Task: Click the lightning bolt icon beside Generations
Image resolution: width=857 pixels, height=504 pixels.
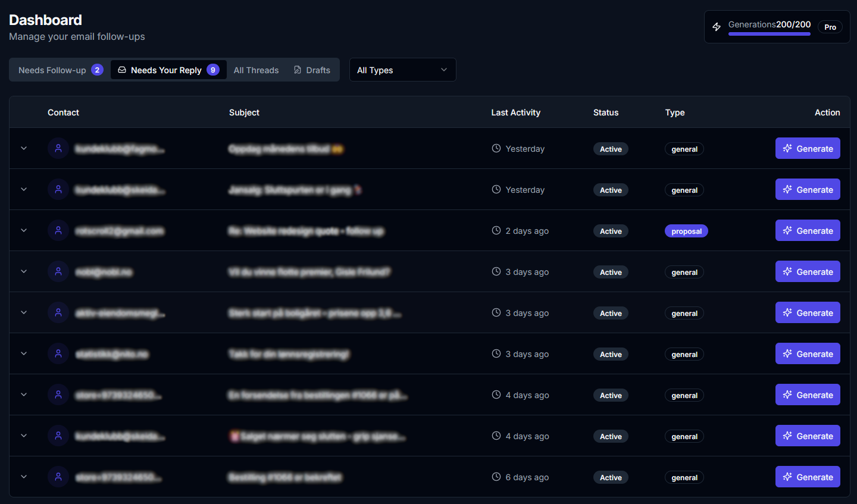Action: tap(716, 26)
